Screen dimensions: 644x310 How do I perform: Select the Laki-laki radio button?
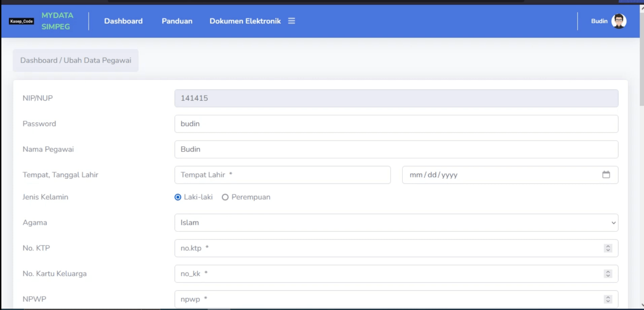click(178, 197)
